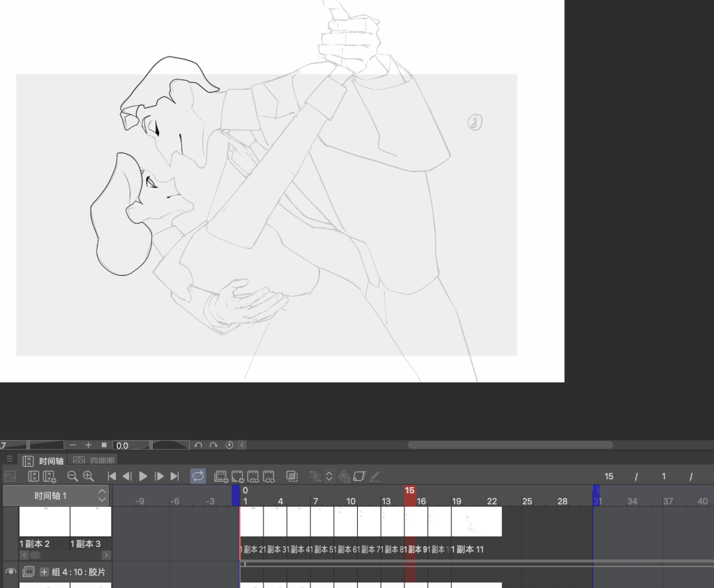Play the animation
Viewport: 714px width, 588px height.
click(x=143, y=477)
